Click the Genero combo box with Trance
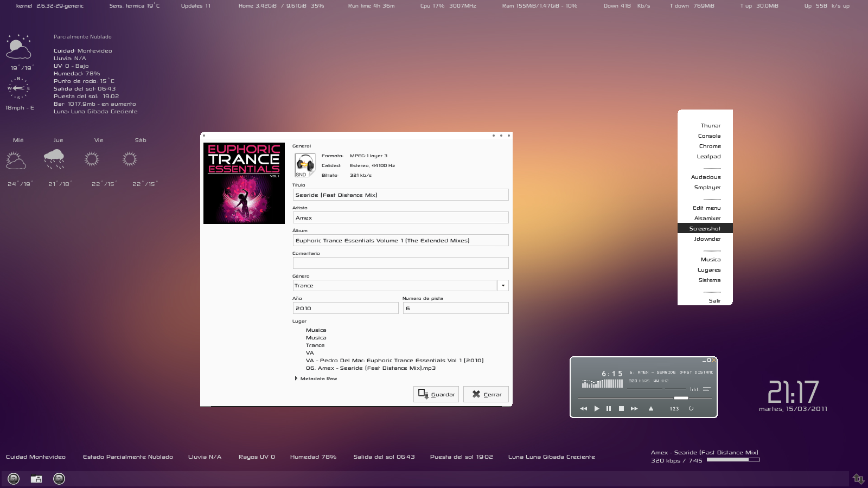The image size is (868, 488). pos(394,285)
